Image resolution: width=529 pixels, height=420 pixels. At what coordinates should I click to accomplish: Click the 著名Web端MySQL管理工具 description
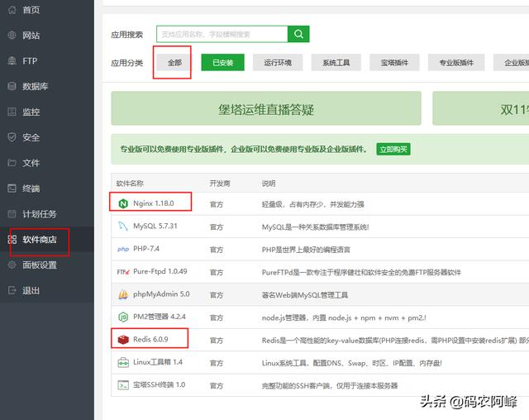[305, 295]
